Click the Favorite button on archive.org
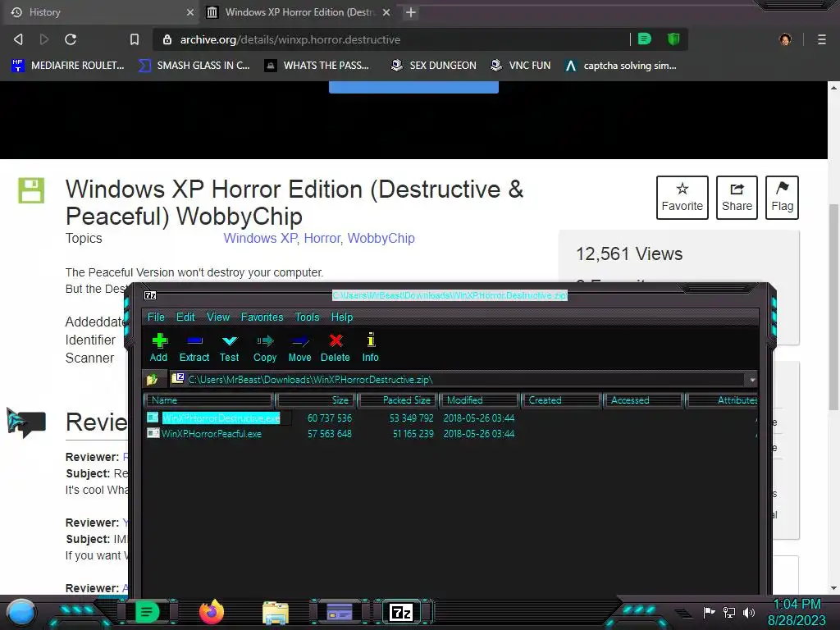 (x=682, y=198)
